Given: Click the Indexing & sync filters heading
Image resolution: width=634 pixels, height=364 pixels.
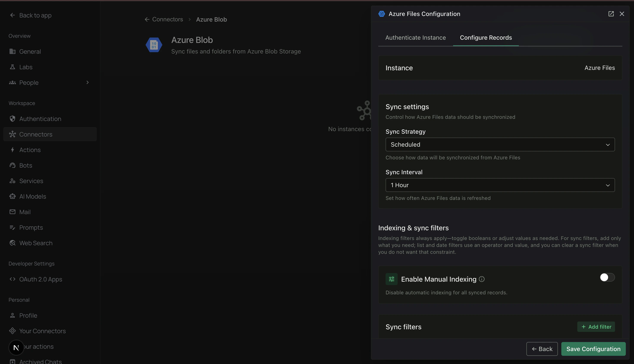Looking at the screenshot, I should [x=413, y=228].
